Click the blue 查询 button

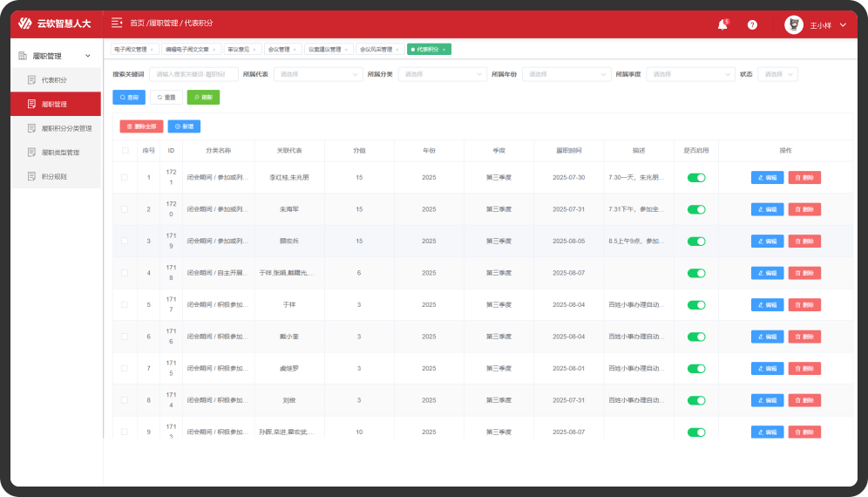129,98
